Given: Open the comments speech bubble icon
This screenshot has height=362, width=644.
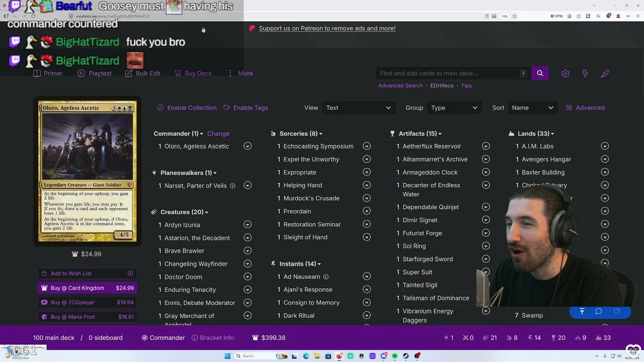Looking at the screenshot, I should [x=599, y=312].
